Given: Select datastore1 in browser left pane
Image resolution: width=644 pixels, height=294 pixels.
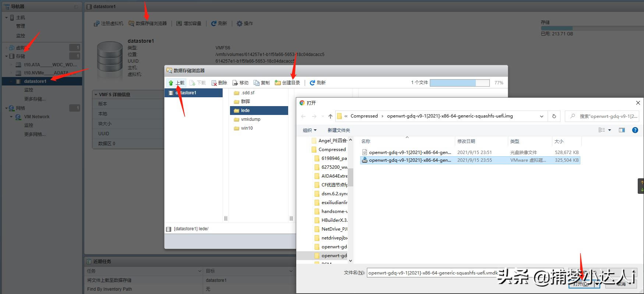Looking at the screenshot, I should 194,93.
